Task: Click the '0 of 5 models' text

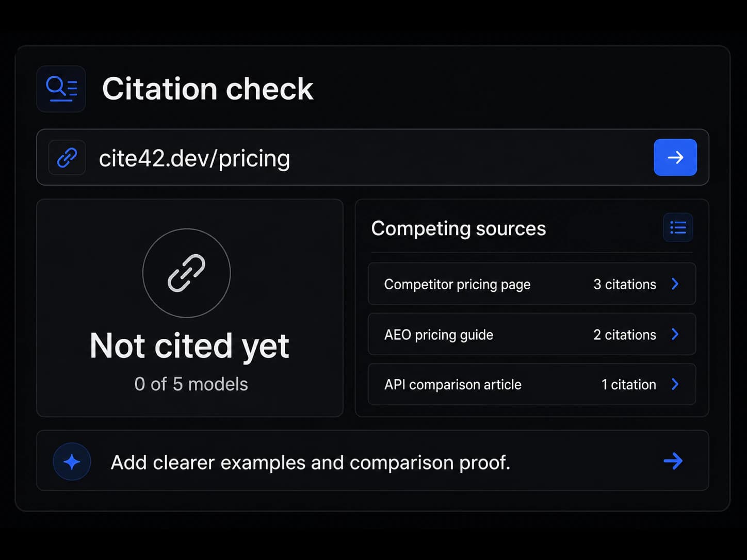Action: point(191,384)
